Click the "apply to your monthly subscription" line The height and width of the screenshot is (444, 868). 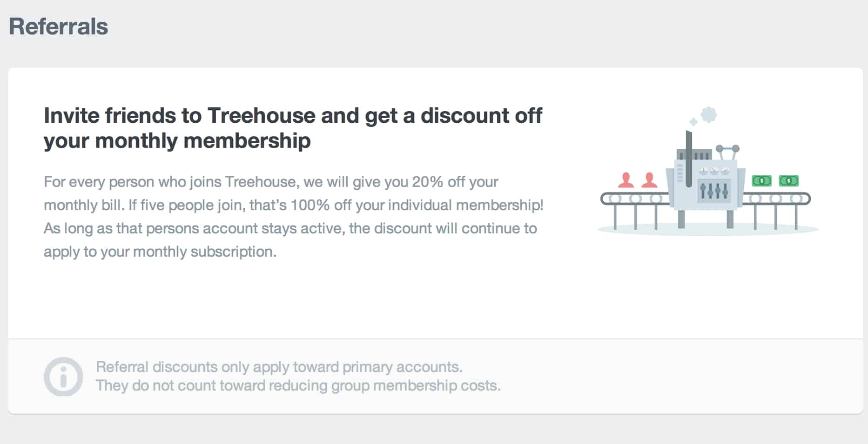click(x=160, y=252)
